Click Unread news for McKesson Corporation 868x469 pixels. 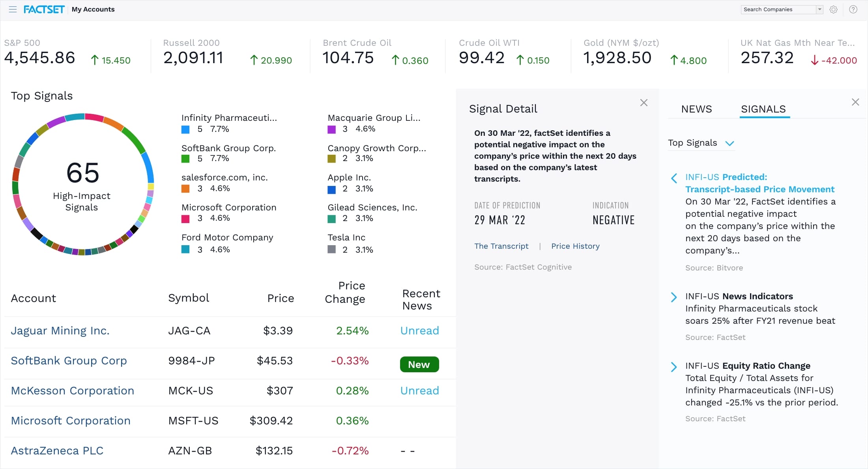[x=419, y=390]
